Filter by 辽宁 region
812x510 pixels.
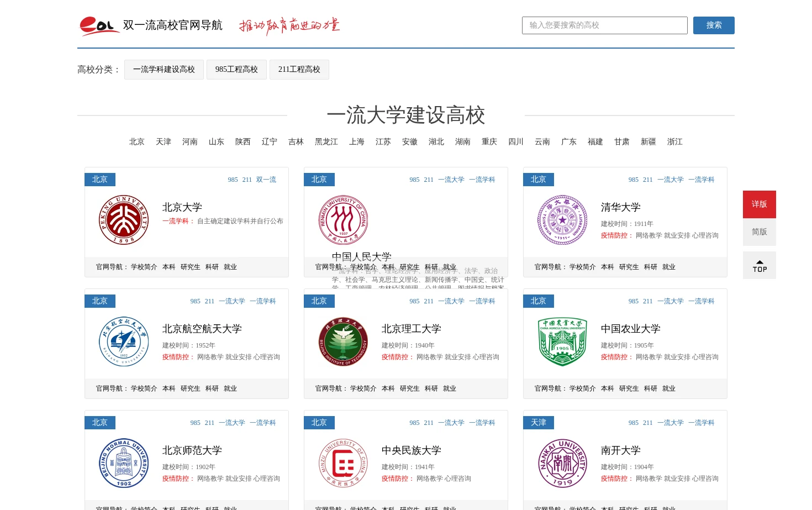pos(270,142)
